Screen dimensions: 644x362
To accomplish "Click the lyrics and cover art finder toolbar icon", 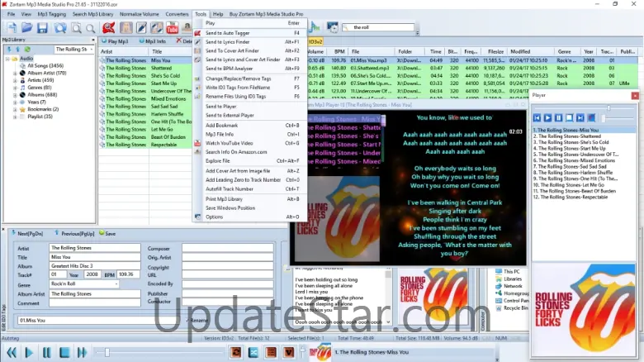I will [157, 27].
